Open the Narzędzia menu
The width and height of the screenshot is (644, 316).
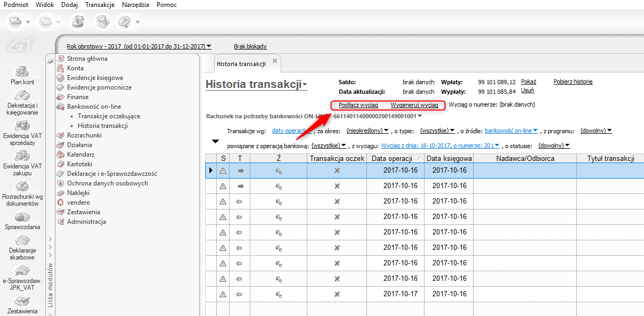135,5
